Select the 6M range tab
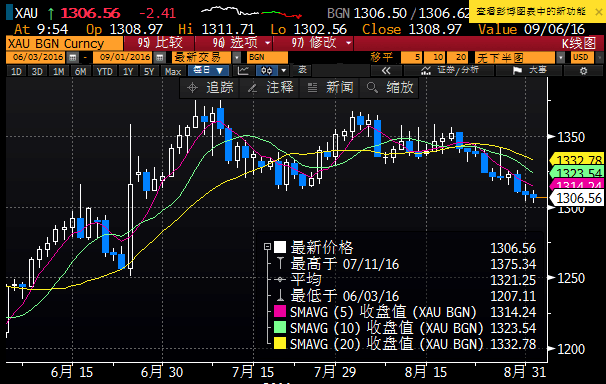Screen dimensions: 606x384 (80, 71)
